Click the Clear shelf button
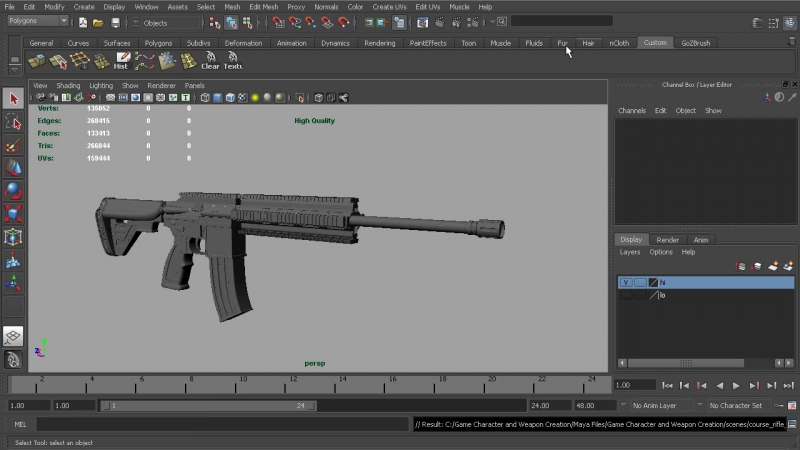The width and height of the screenshot is (800, 450). tap(210, 61)
